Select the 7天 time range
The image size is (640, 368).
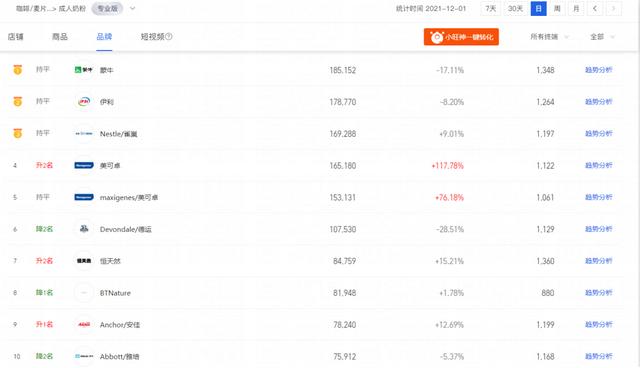coord(491,9)
